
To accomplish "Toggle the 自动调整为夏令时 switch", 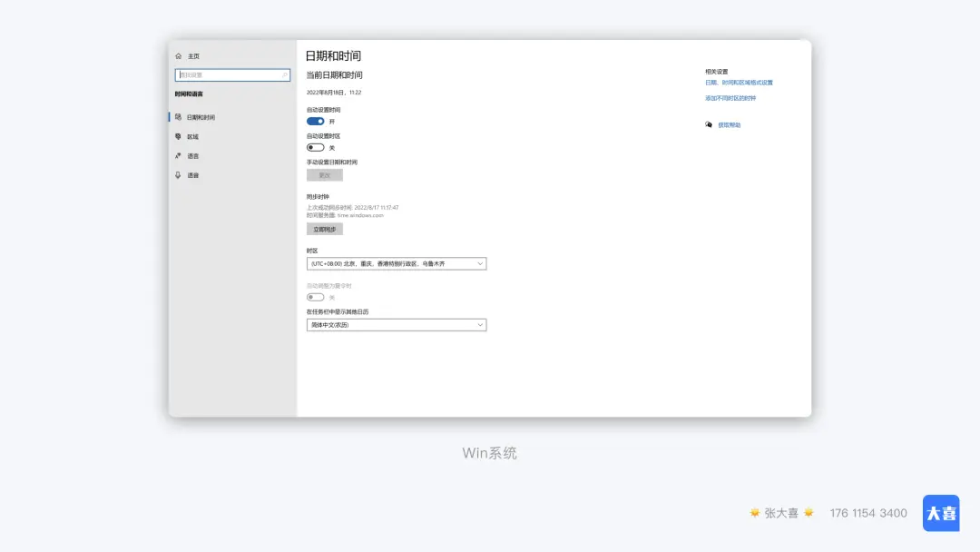I will (316, 297).
